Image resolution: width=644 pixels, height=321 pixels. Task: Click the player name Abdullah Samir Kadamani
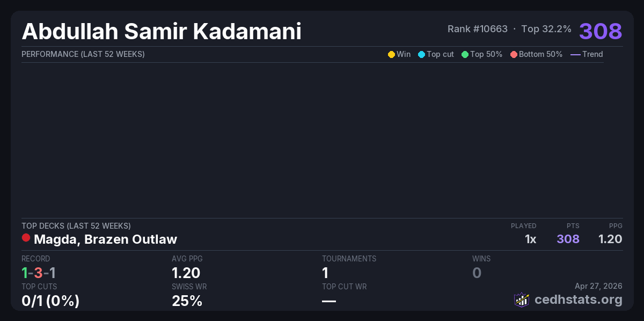click(161, 31)
